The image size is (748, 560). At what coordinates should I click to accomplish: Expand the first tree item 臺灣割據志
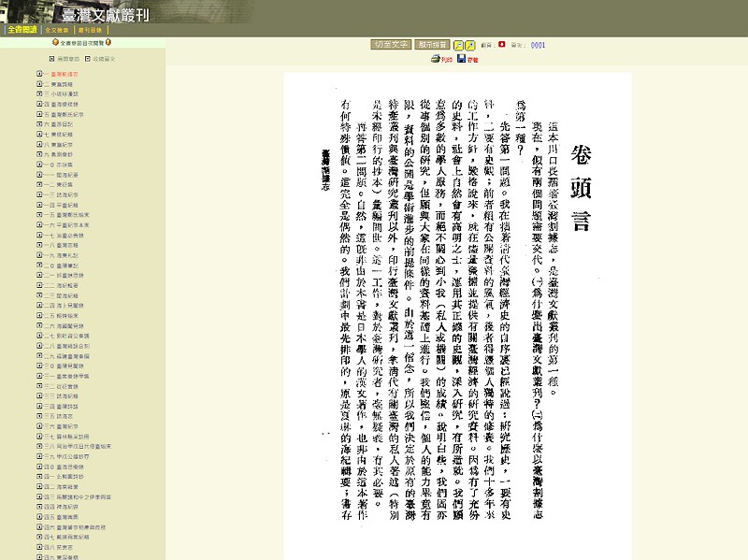pos(39,73)
